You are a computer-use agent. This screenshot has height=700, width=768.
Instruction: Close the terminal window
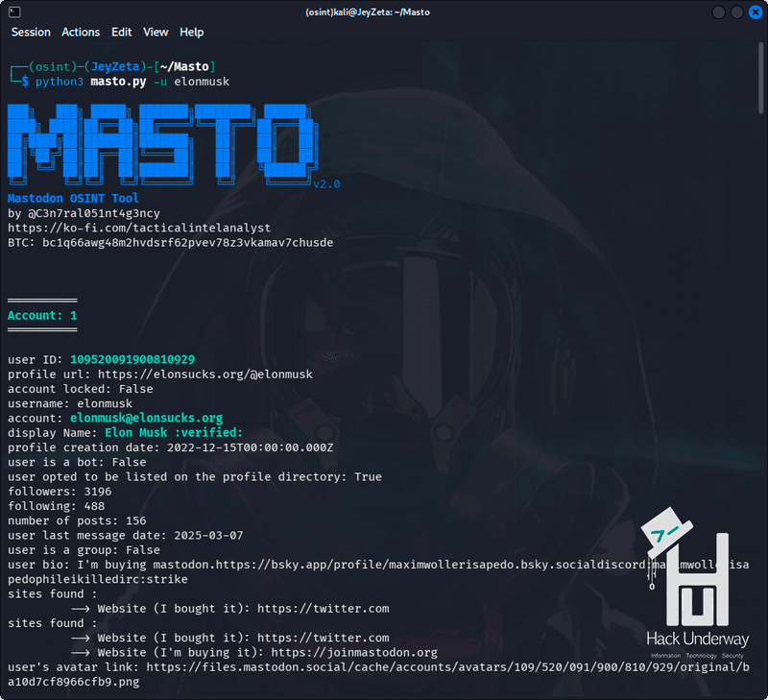756,12
